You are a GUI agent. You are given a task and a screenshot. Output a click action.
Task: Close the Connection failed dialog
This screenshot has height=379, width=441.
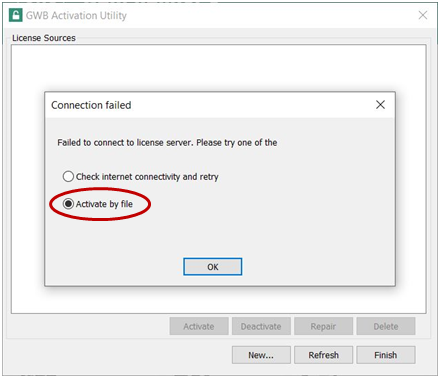click(380, 105)
